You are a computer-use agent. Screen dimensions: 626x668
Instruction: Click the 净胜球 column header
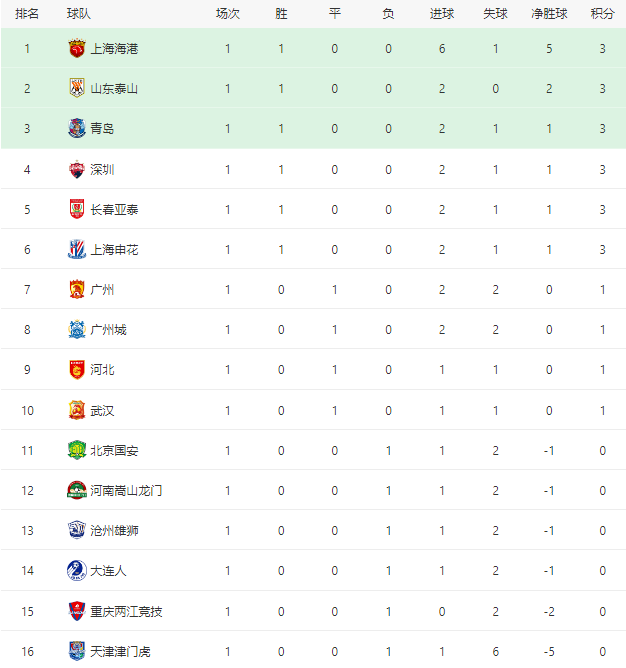click(x=549, y=14)
